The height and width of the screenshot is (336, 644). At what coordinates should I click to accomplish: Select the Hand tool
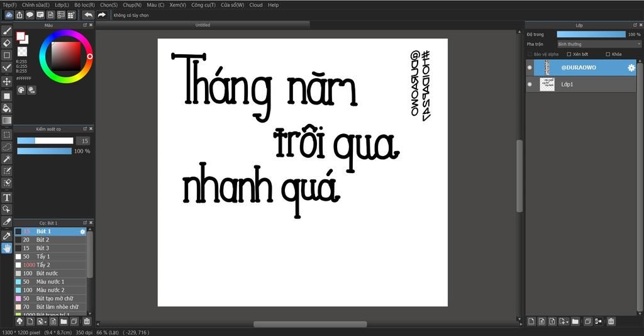(x=6, y=248)
